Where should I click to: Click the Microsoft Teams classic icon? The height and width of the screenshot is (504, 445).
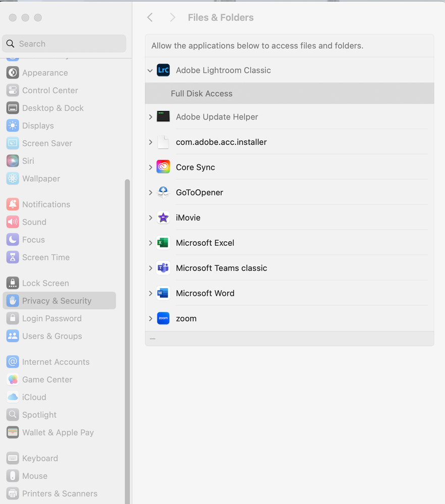pyautogui.click(x=163, y=268)
